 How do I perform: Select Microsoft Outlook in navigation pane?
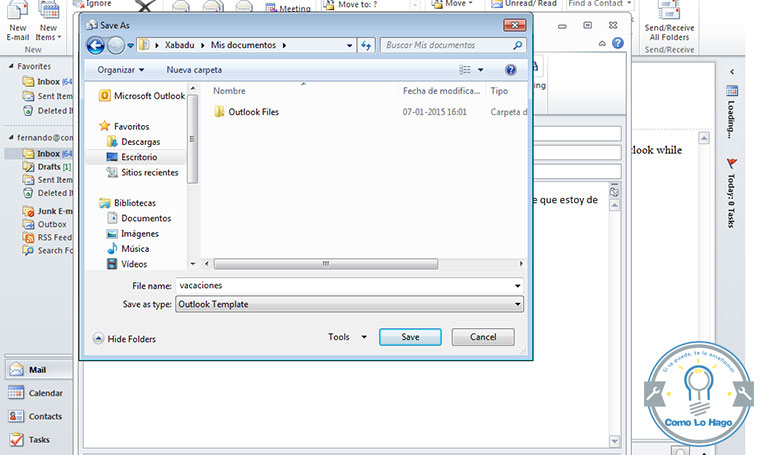tap(142, 96)
